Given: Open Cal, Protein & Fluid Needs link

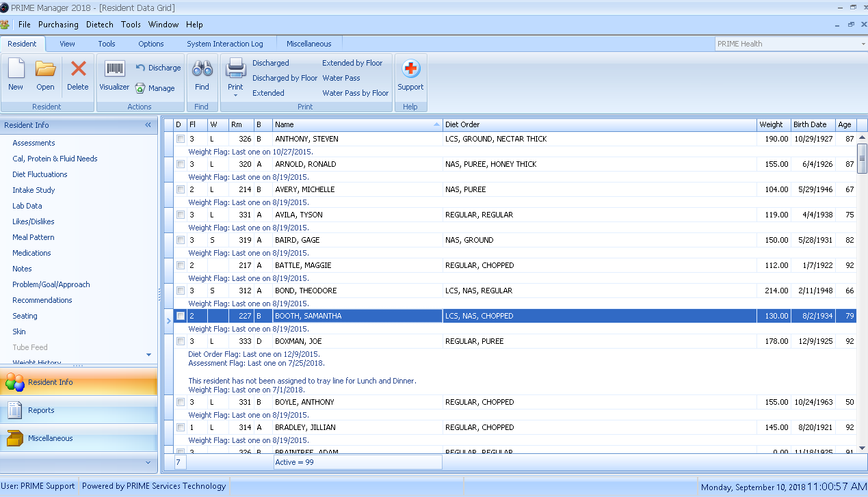Looking at the screenshot, I should click(55, 159).
